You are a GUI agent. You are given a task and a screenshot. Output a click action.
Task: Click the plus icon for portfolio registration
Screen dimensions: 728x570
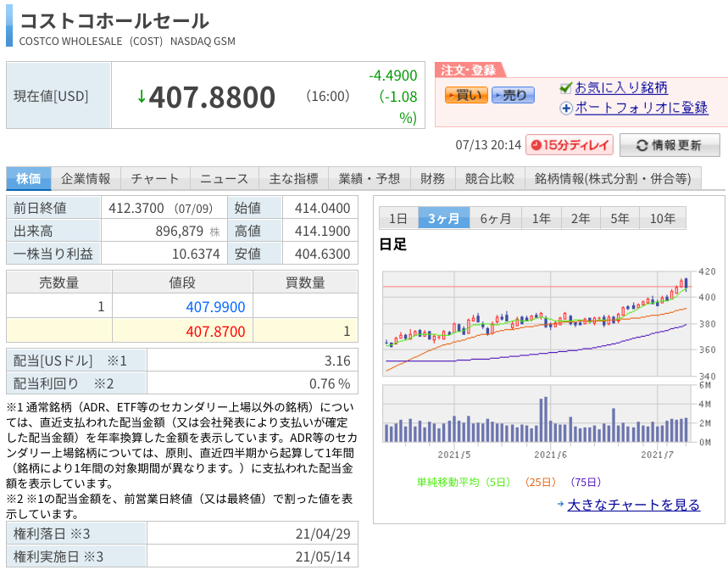(566, 109)
